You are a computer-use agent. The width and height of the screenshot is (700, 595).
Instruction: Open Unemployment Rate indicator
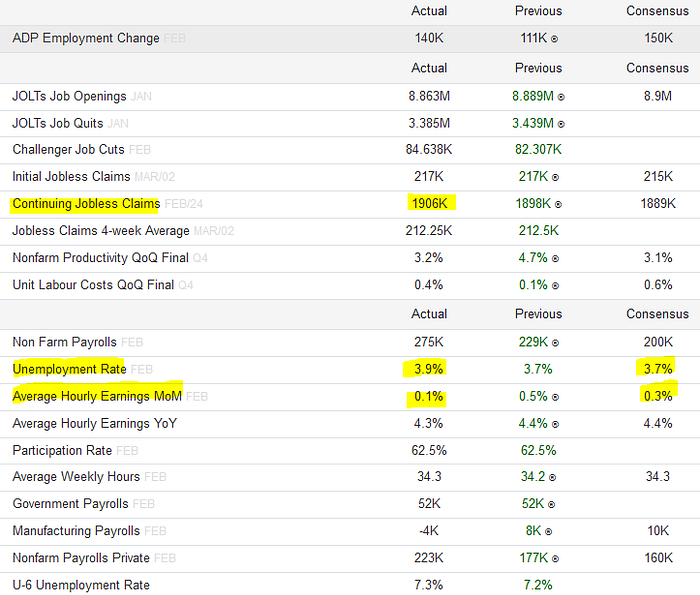(x=69, y=369)
